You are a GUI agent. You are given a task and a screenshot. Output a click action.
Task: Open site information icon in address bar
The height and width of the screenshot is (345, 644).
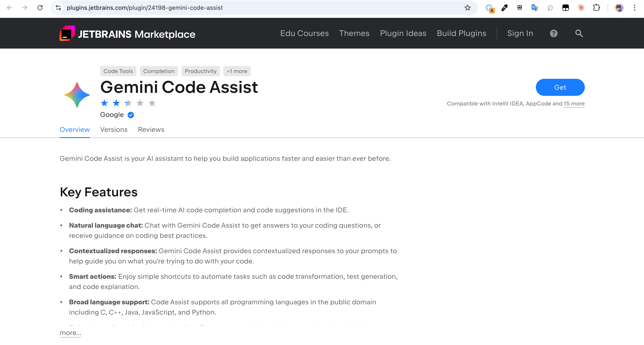pyautogui.click(x=58, y=8)
